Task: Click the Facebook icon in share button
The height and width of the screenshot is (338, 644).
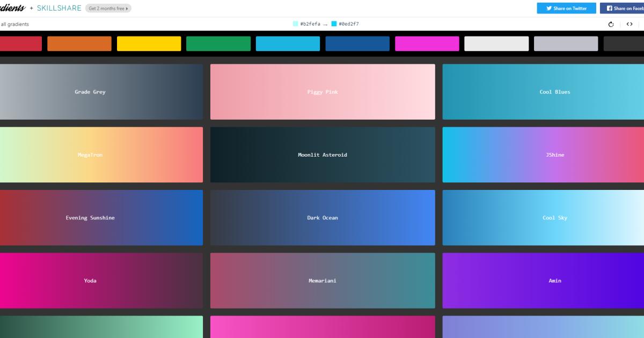Action: click(611, 8)
